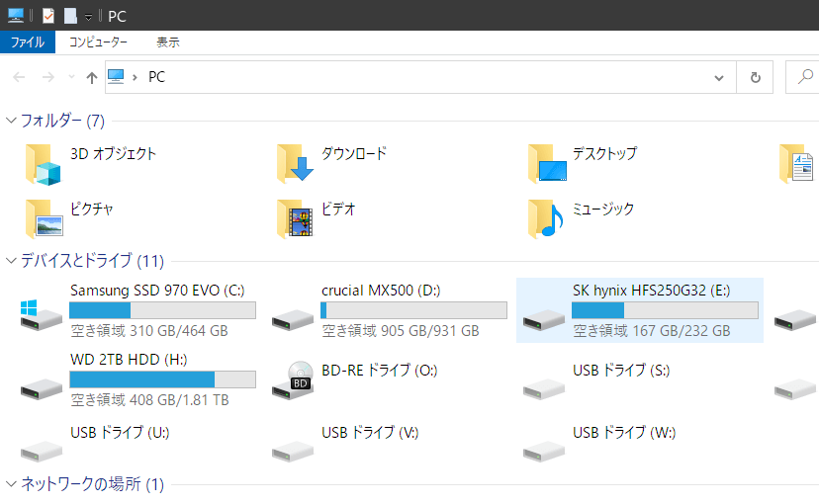This screenshot has height=504, width=819.
Task: Click the デスクトップ label
Action: pos(604,153)
